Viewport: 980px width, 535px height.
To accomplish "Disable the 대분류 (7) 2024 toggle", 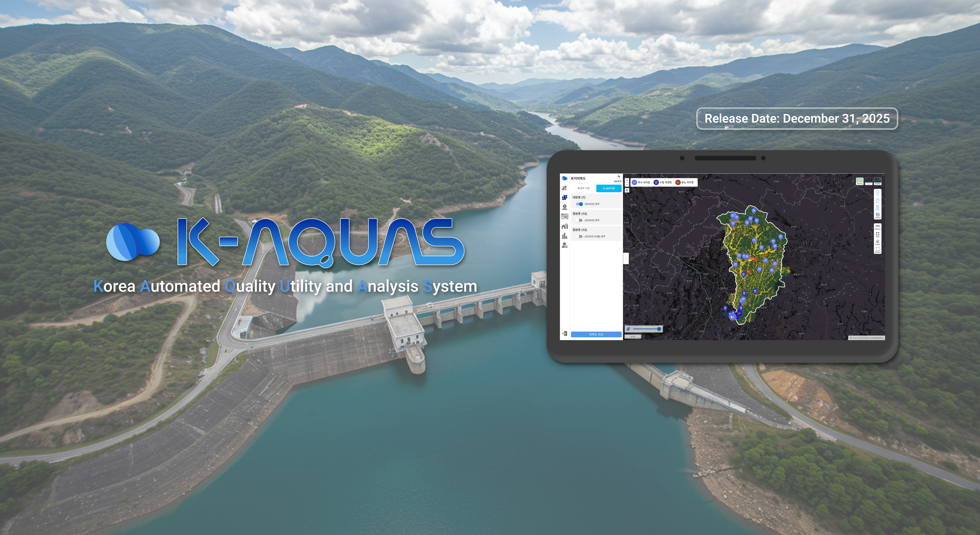I will [579, 204].
